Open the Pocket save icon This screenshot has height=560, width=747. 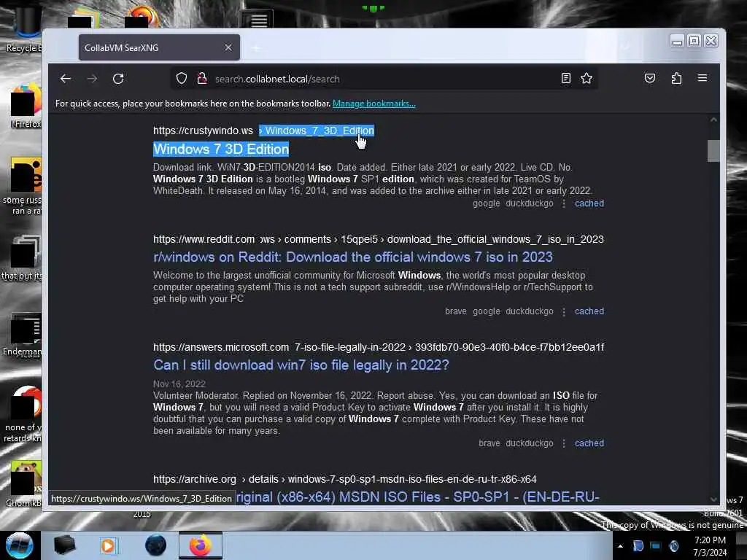point(650,78)
